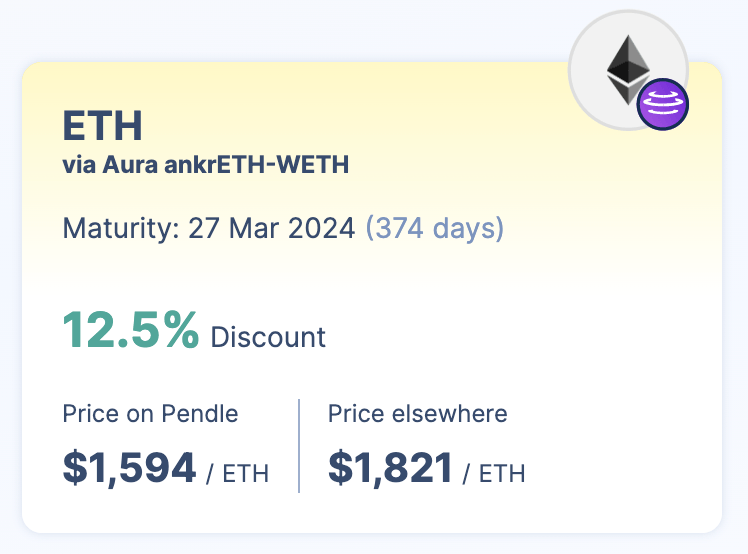748x554 pixels.
Task: Click the gray circle around the ETH logo
Action: (628, 70)
